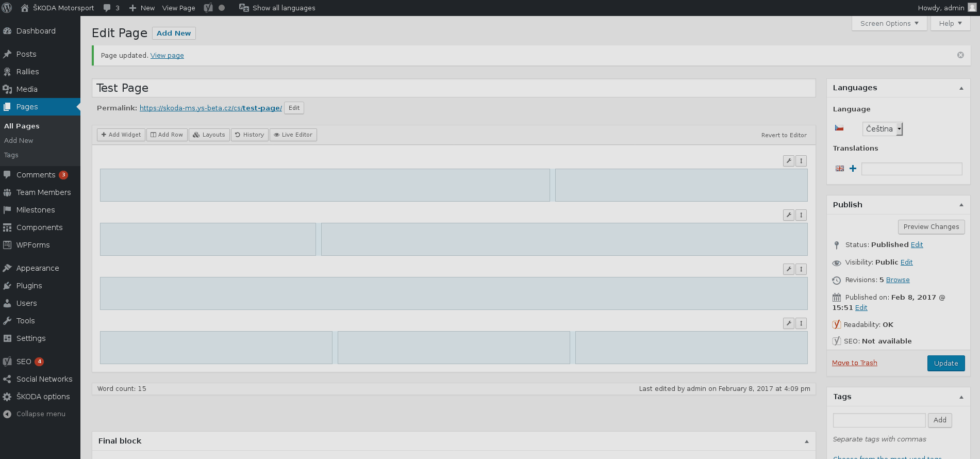This screenshot has width=980, height=459.
Task: Dismiss the Page updated notice
Action: [x=960, y=55]
